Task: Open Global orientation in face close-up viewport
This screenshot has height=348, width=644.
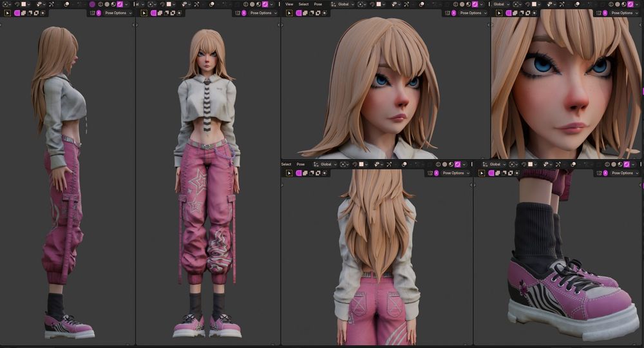Action: (501, 4)
